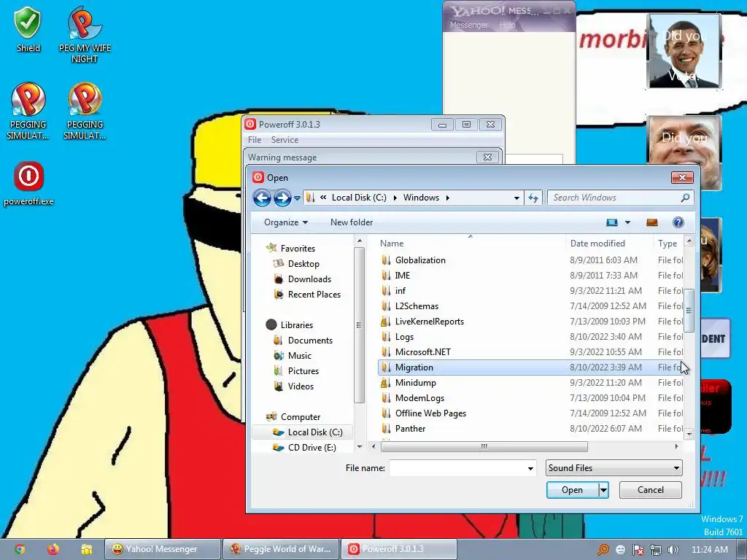Image resolution: width=747 pixels, height=560 pixels.
Task: Open the Service menu in Poweroff
Action: 285,140
